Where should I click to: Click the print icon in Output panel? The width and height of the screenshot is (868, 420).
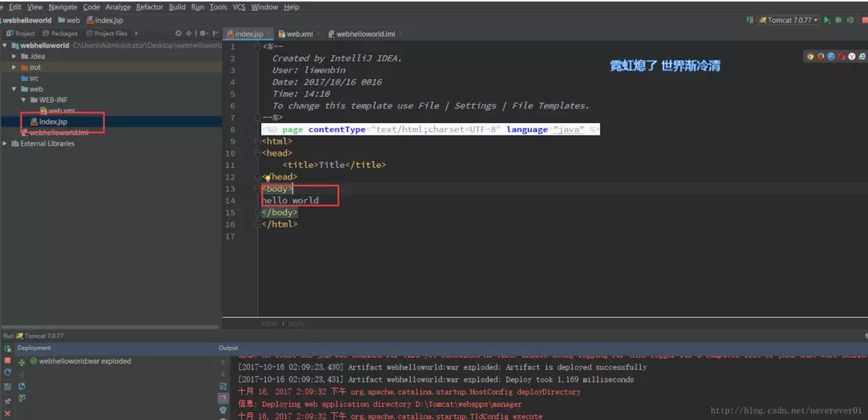tap(223, 410)
